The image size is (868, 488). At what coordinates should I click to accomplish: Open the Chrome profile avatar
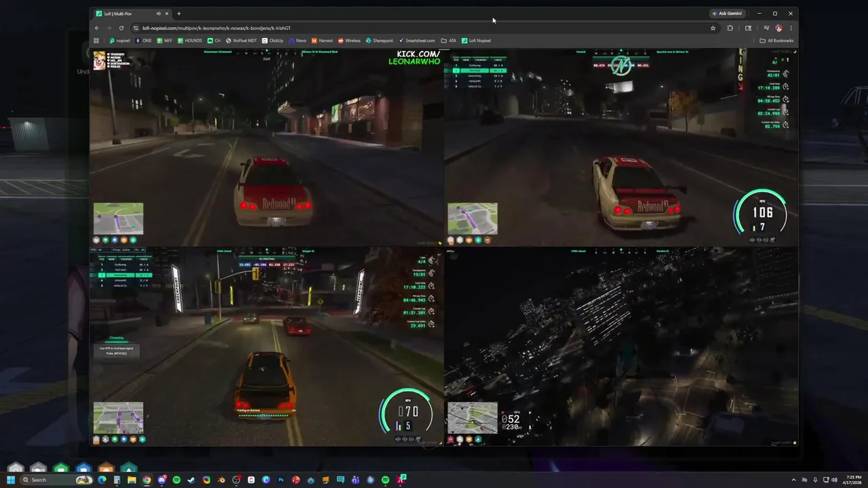point(778,28)
